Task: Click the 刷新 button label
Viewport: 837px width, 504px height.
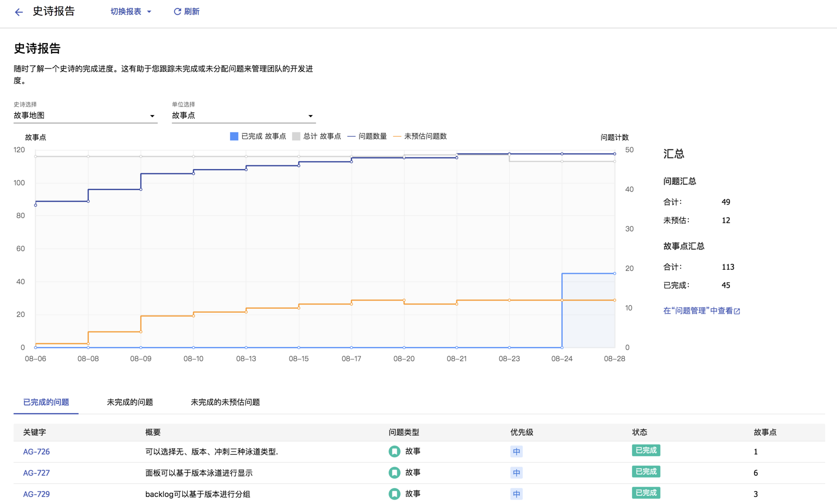Action: click(x=192, y=12)
